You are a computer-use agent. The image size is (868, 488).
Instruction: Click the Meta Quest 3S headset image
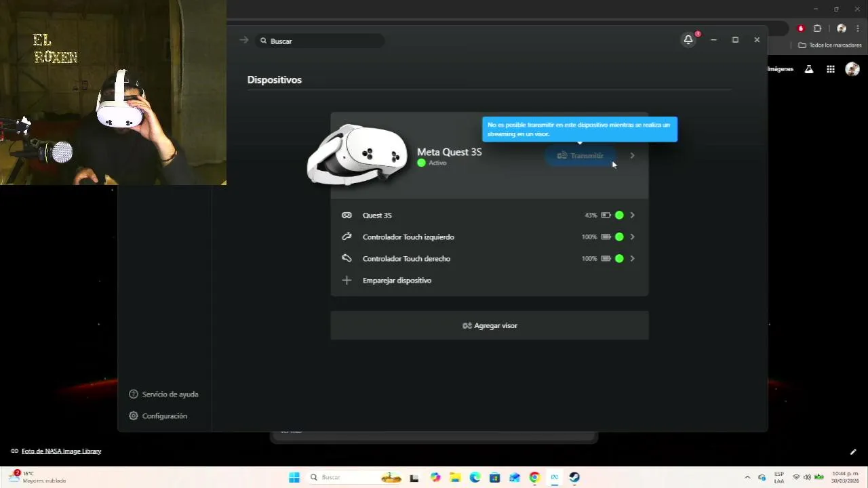click(x=357, y=155)
